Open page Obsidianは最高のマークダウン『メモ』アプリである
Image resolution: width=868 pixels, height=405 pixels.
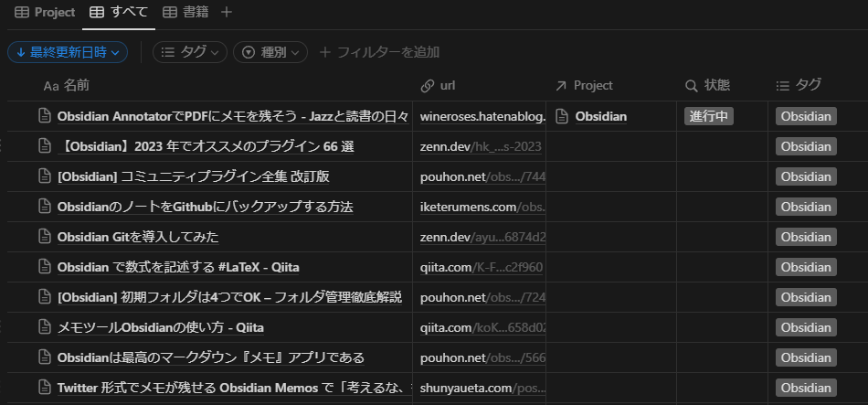pos(210,357)
